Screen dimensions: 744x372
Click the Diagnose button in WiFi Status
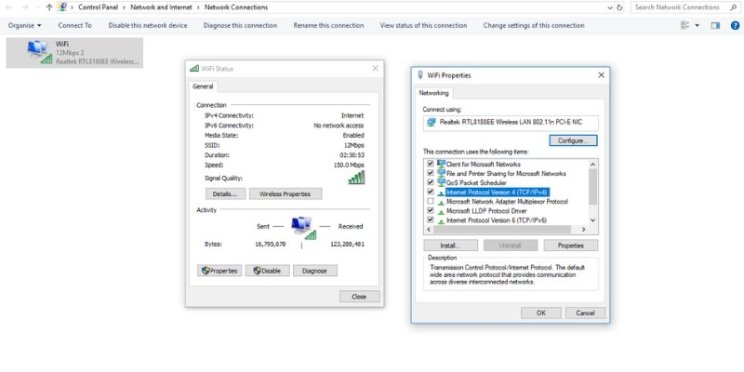pos(315,271)
